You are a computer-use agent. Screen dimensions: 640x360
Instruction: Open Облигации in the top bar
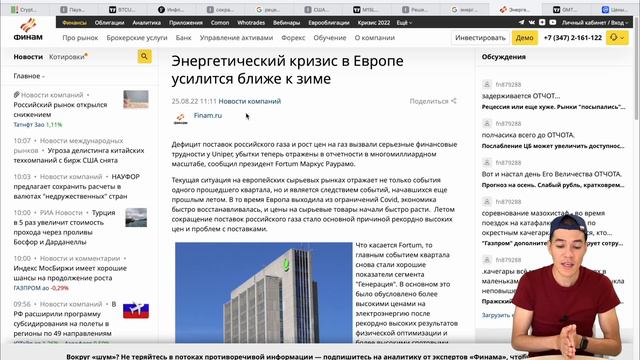tap(109, 22)
